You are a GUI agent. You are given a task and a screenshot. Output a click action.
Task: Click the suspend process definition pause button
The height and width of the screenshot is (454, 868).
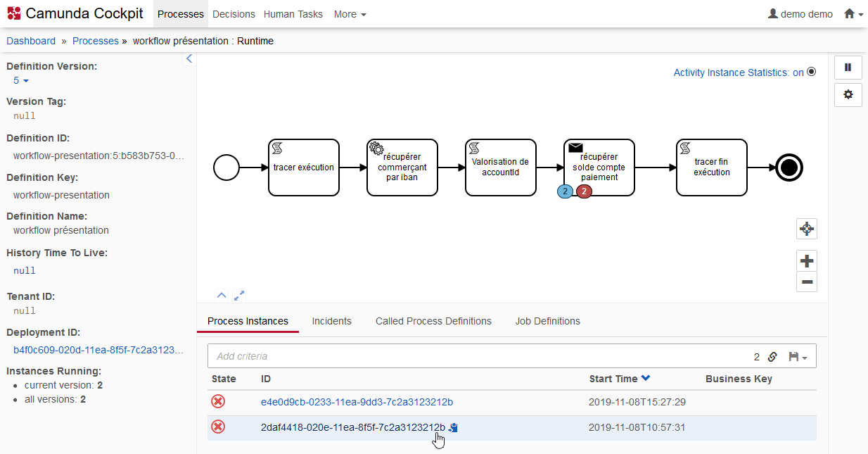[x=848, y=68]
